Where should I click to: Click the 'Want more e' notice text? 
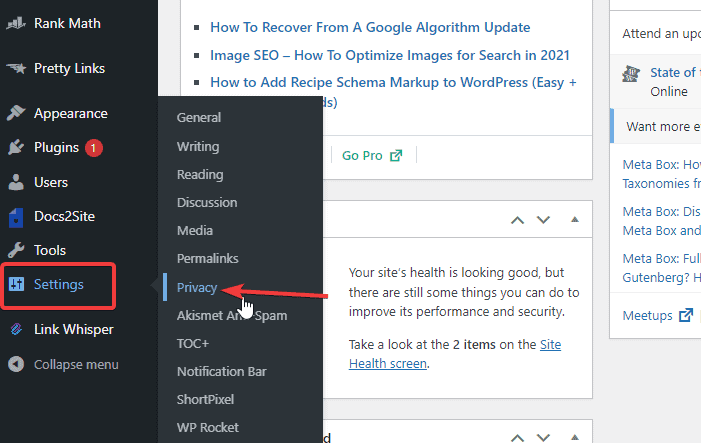[x=663, y=127]
